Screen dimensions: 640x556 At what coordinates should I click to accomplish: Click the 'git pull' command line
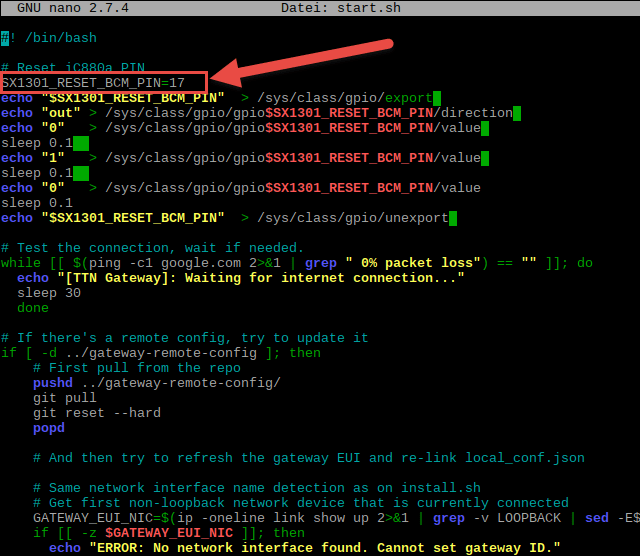pyautogui.click(x=64, y=398)
